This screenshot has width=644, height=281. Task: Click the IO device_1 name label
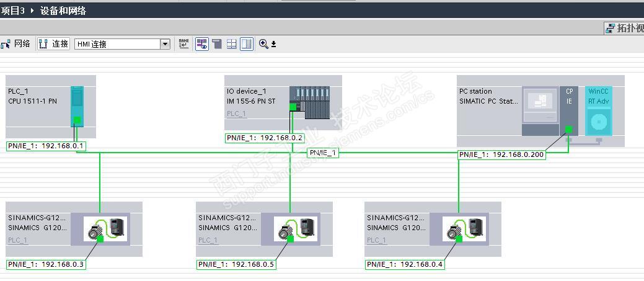click(x=246, y=91)
